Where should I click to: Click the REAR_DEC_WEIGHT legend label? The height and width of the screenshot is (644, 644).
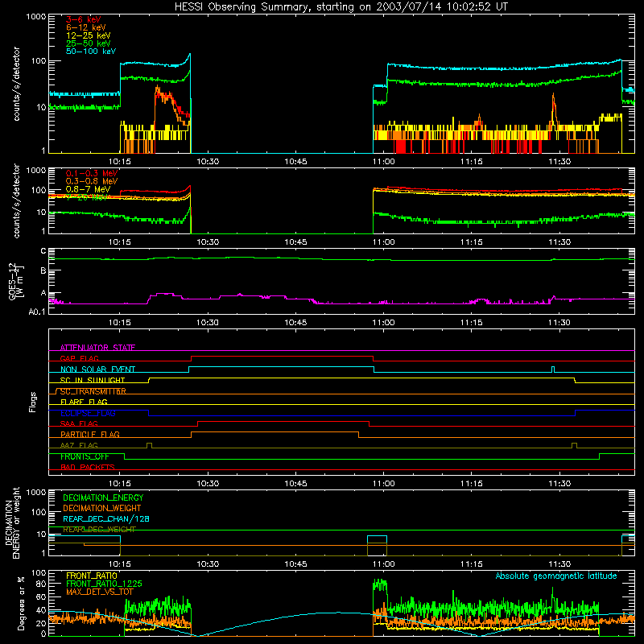99,530
